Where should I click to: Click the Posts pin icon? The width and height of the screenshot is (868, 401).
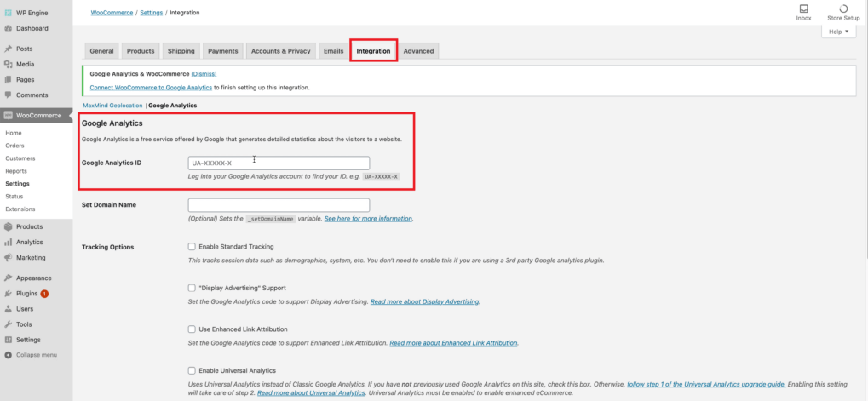coord(9,49)
